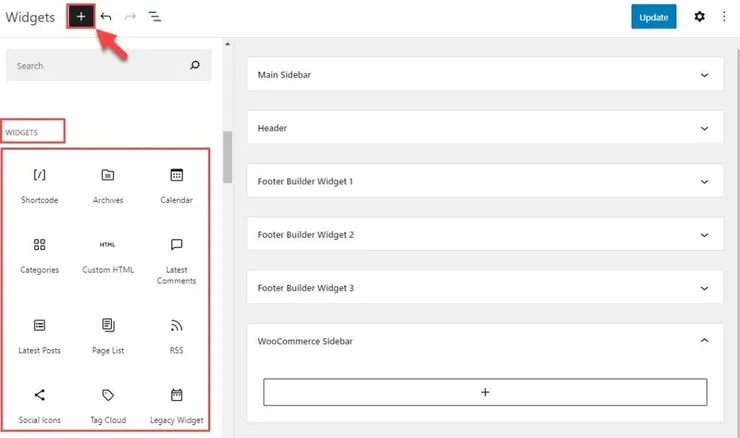The width and height of the screenshot is (740, 438).
Task: Expand Footer Builder Widget 1 area
Action: (484, 181)
